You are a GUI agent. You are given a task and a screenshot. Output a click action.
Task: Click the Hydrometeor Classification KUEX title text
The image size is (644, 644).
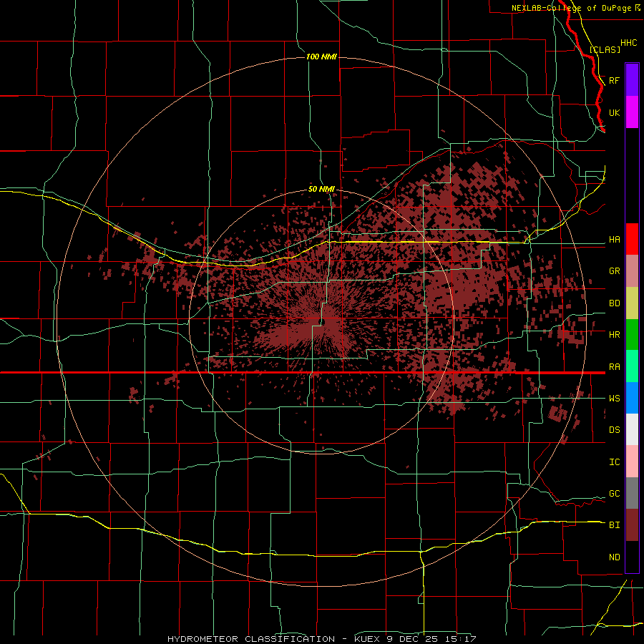coord(321,639)
